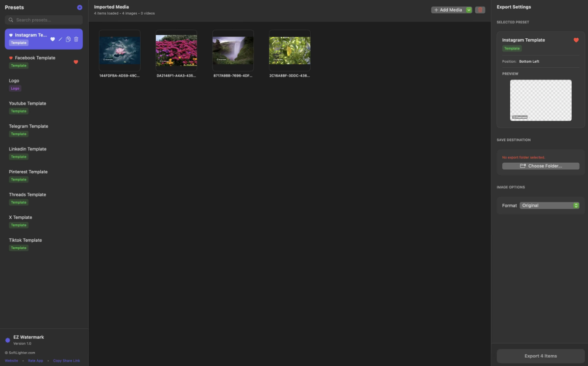Screen dimensions: 588x366
Task: Click Copy Share Link
Action: [x=67, y=361]
